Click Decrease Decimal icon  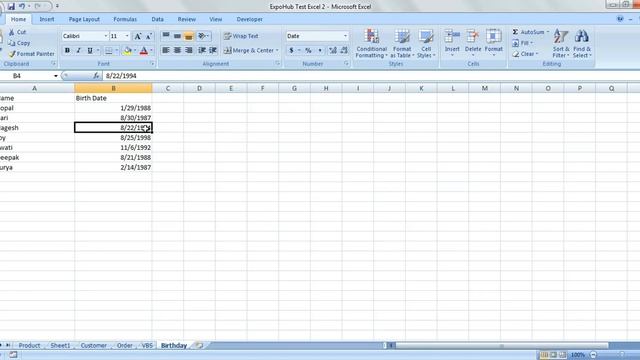click(x=344, y=50)
